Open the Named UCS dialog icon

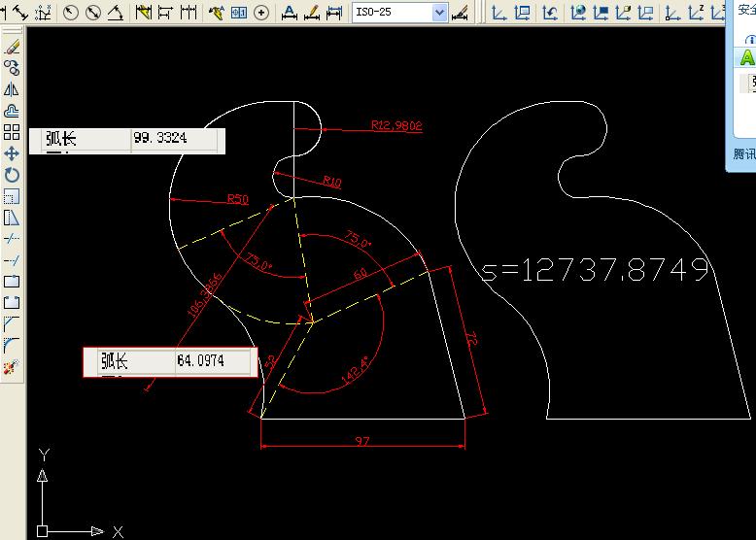click(x=522, y=12)
